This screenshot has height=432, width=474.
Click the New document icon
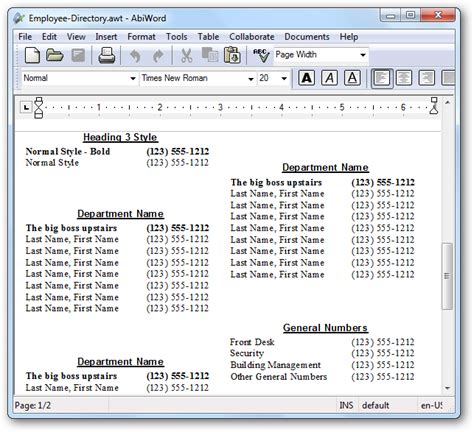[x=32, y=55]
